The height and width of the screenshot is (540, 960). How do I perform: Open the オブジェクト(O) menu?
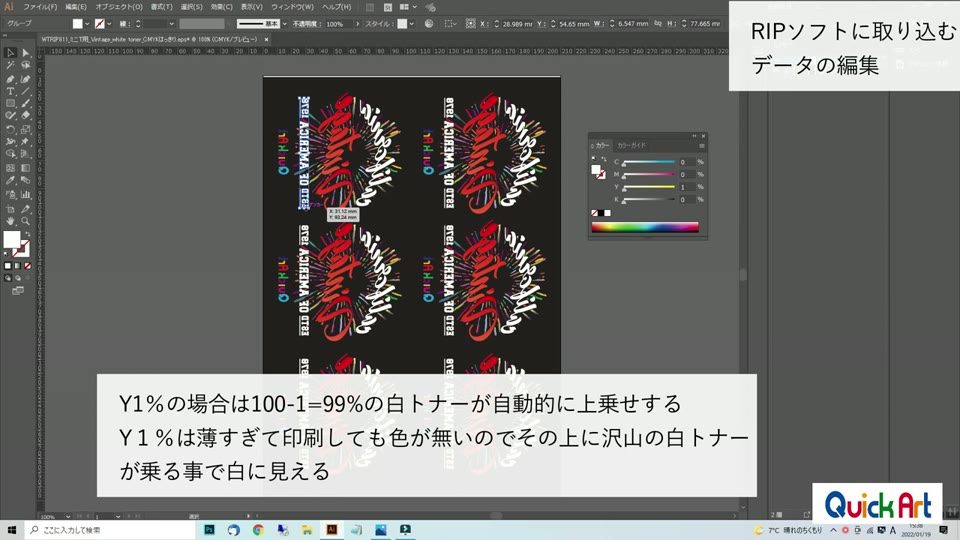tap(119, 7)
